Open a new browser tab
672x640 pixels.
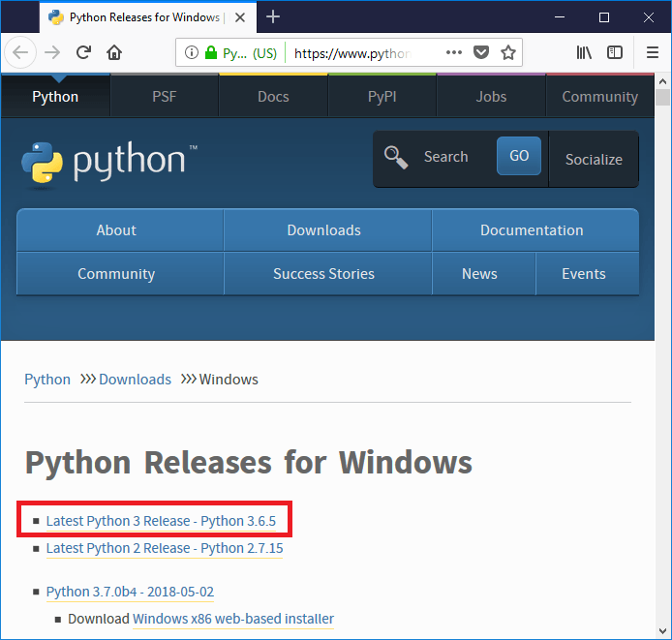pyautogui.click(x=273, y=17)
